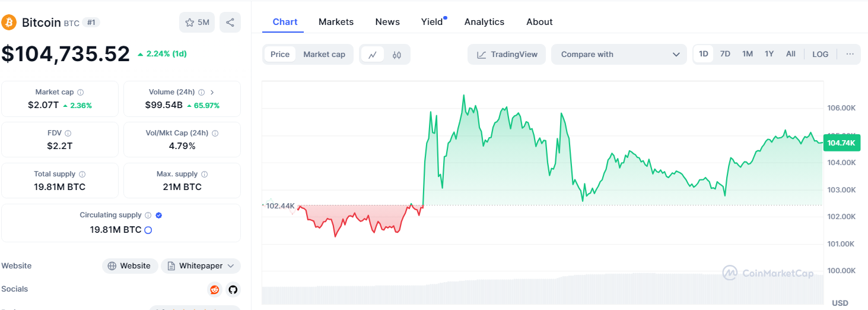This screenshot has width=868, height=310.
Task: Click the $99.54B volume value
Action: 164,105
